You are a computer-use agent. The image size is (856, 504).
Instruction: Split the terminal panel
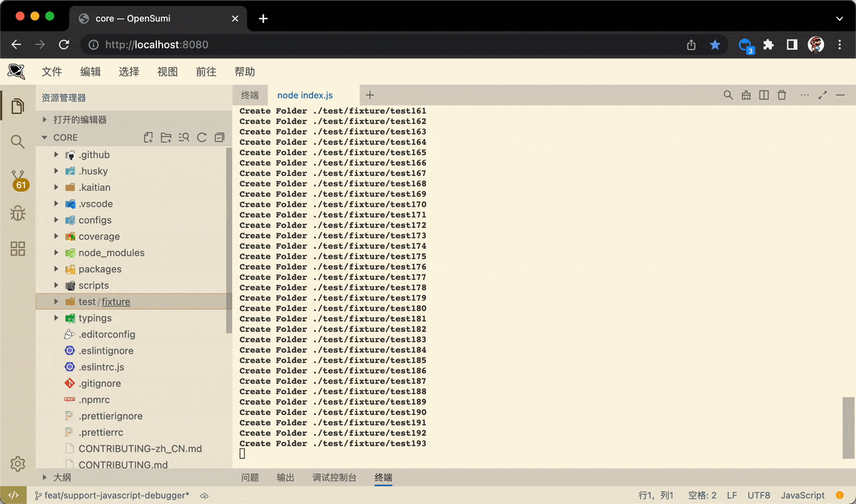click(x=763, y=95)
